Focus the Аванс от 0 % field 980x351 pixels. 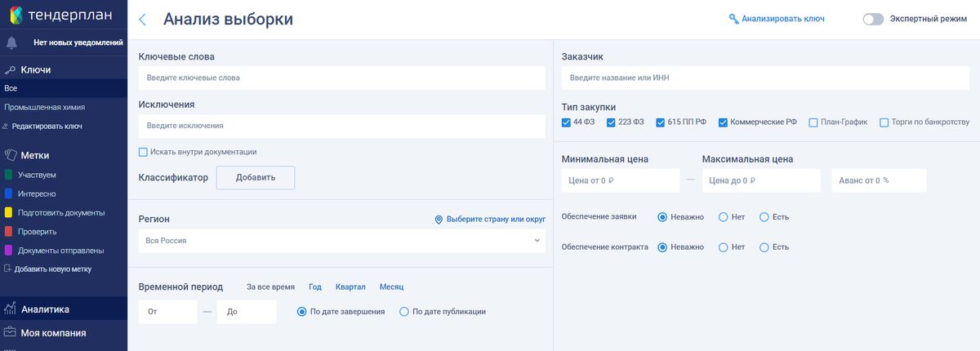(x=879, y=180)
